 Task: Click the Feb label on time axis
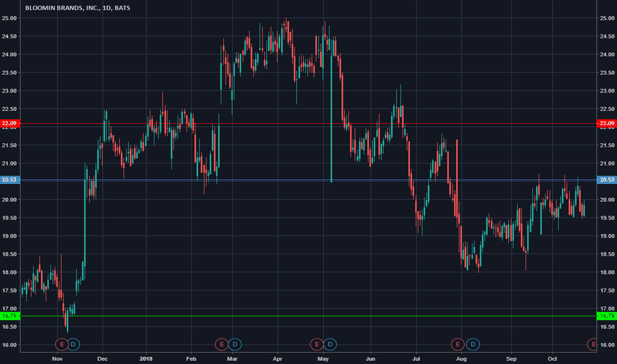[191, 359]
